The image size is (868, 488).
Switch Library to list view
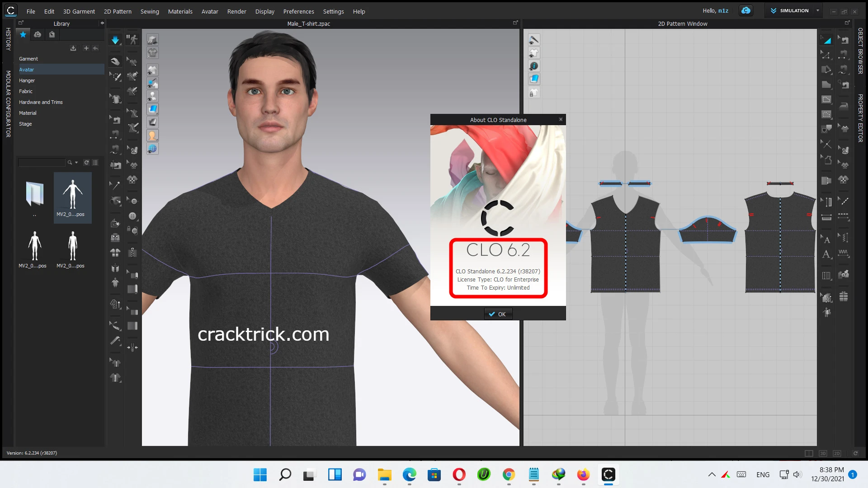pyautogui.click(x=95, y=162)
